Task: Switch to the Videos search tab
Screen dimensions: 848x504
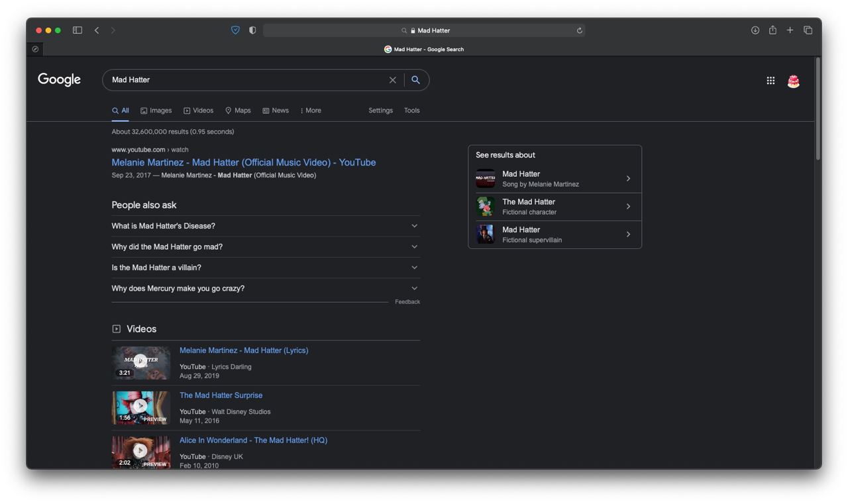Action: [198, 111]
